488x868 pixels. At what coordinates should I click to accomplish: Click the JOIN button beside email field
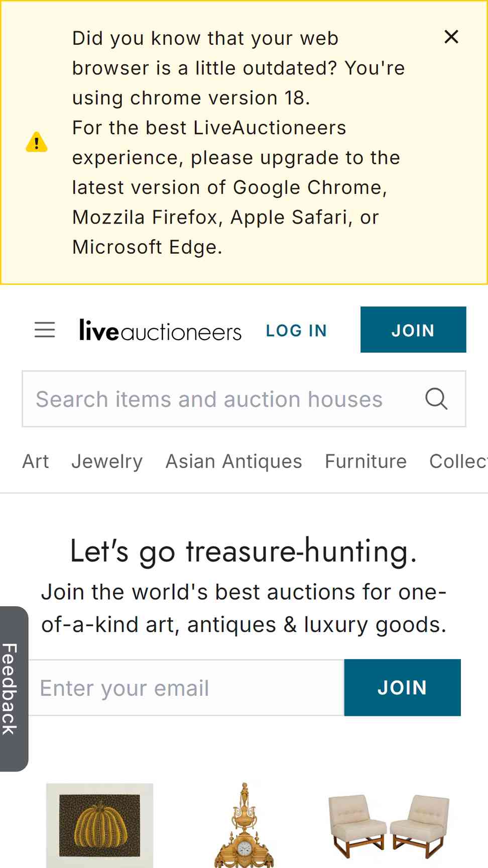coord(403,688)
